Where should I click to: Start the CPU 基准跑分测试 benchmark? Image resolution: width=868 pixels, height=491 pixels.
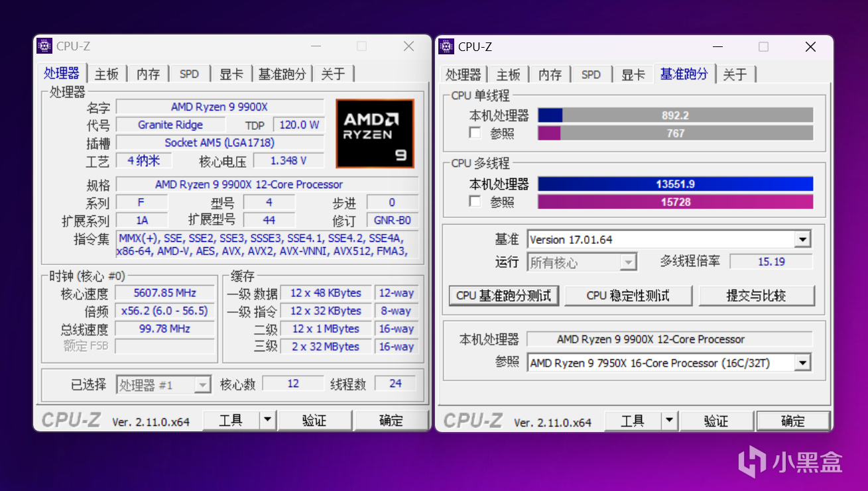[x=504, y=296]
